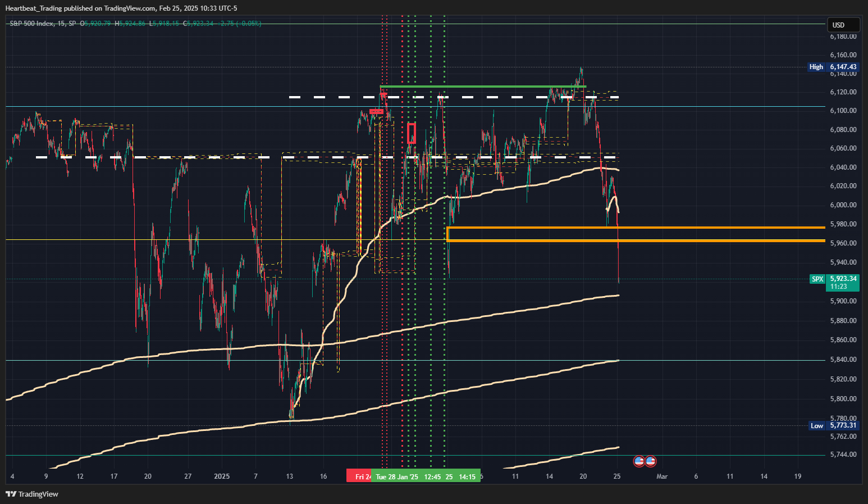The height and width of the screenshot is (504, 868).
Task: Click the 5,744.00 price axis value
Action: [x=843, y=455]
